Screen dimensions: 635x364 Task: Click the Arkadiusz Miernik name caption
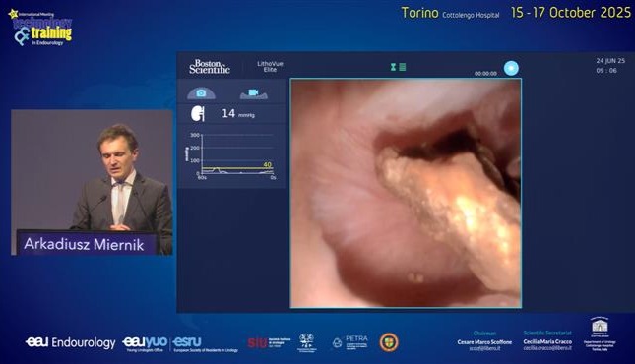pyautogui.click(x=84, y=244)
